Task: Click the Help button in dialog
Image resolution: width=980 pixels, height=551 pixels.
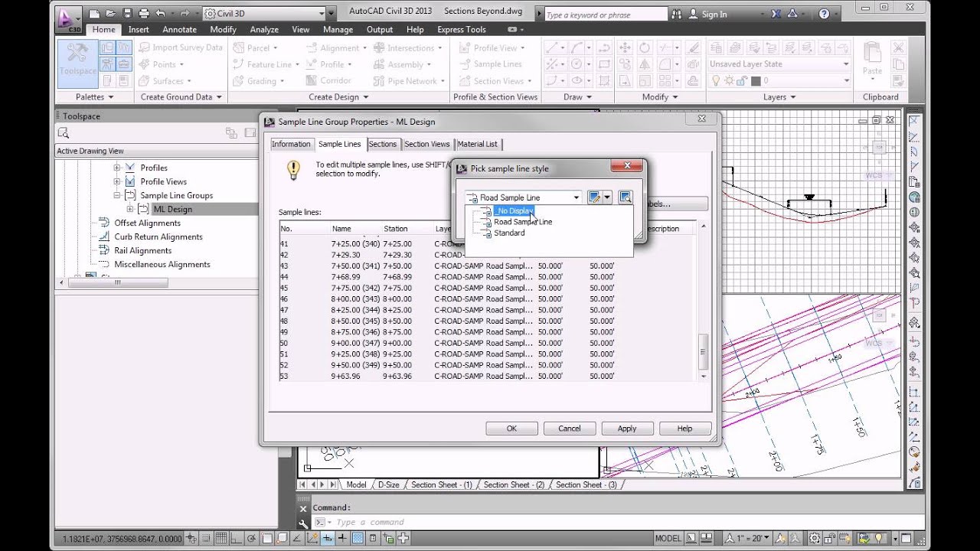Action: (x=684, y=429)
